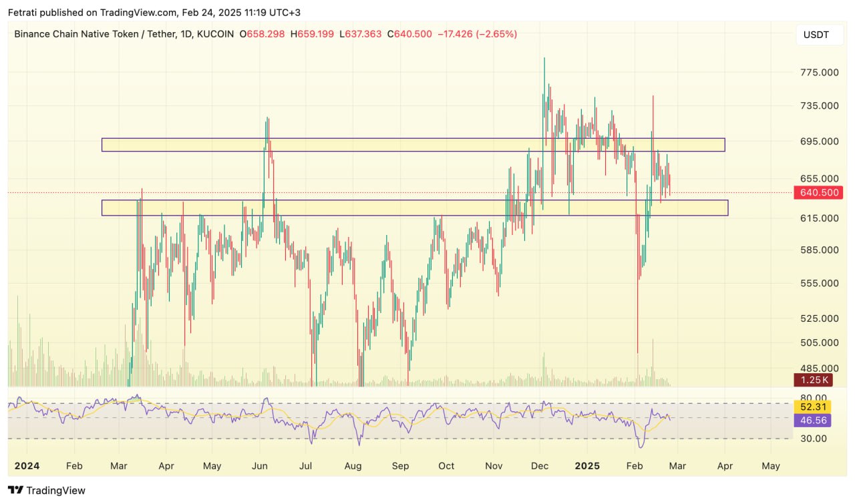Select the dark red 1.25K volume label

pyautogui.click(x=812, y=380)
